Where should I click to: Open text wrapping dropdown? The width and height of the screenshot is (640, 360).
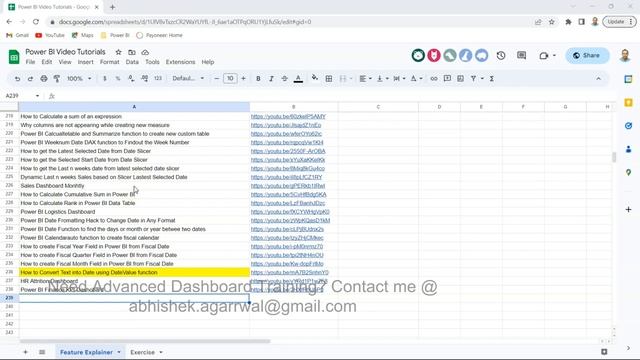tap(399, 78)
